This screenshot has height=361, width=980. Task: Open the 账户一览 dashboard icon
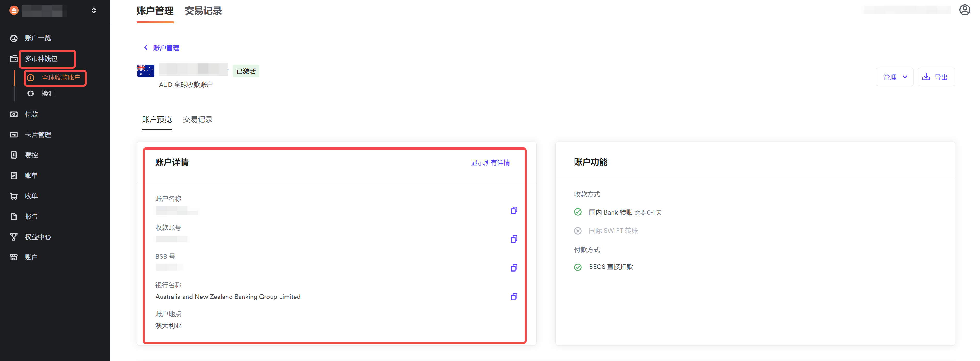(14, 38)
